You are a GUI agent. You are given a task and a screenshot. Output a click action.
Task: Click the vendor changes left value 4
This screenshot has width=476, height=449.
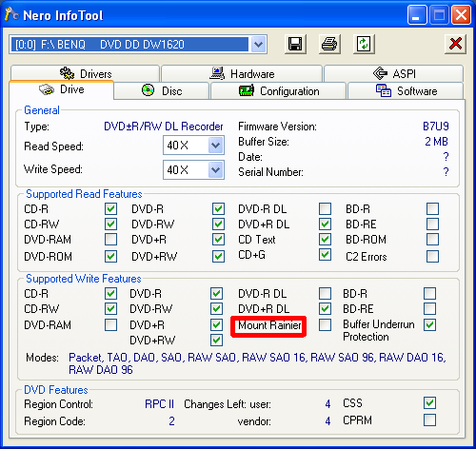327,421
